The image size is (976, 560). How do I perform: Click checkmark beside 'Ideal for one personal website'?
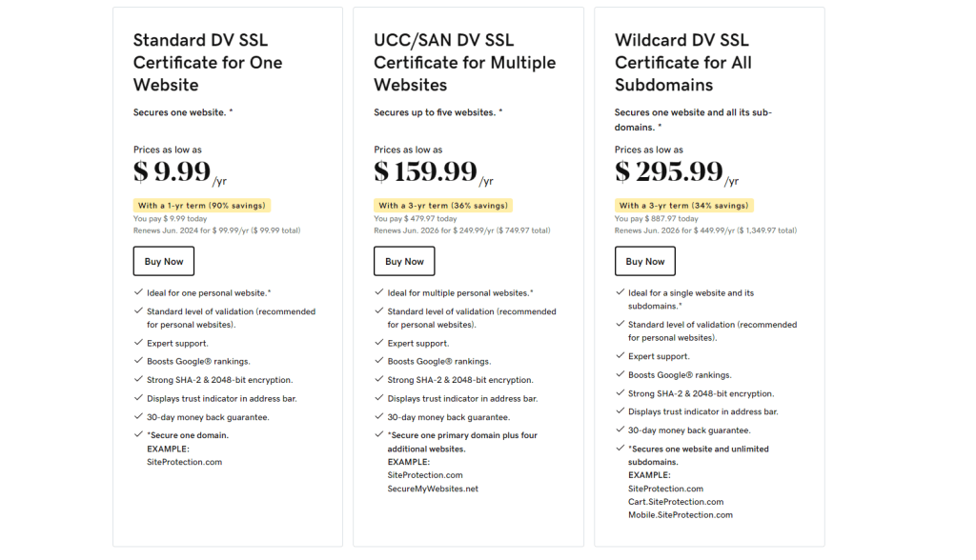pyautogui.click(x=138, y=291)
